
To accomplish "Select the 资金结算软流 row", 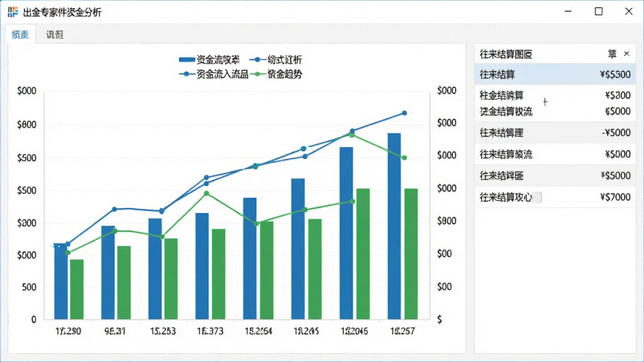I will tap(555, 111).
